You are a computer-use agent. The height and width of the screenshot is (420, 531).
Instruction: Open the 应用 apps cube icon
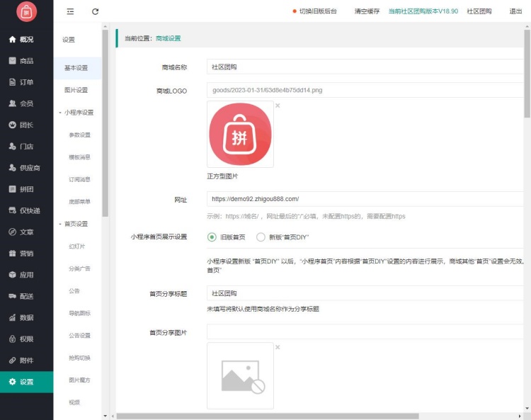[x=12, y=274]
